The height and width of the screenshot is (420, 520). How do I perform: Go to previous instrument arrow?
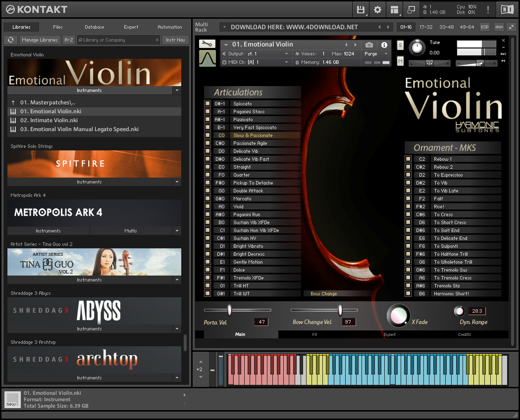(346, 45)
